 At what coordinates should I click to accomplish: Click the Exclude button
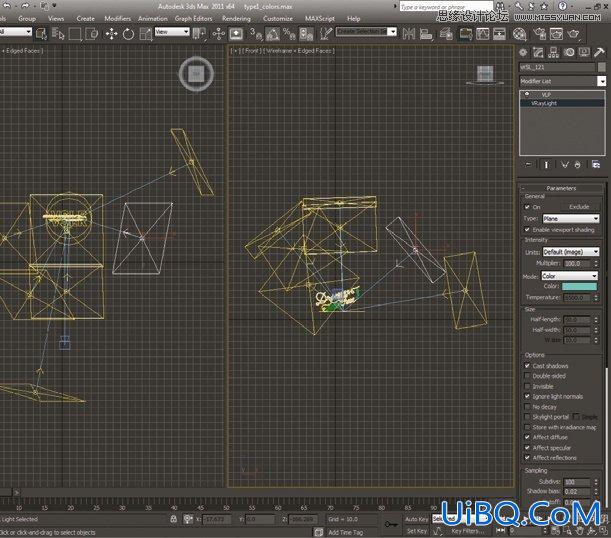coord(579,207)
